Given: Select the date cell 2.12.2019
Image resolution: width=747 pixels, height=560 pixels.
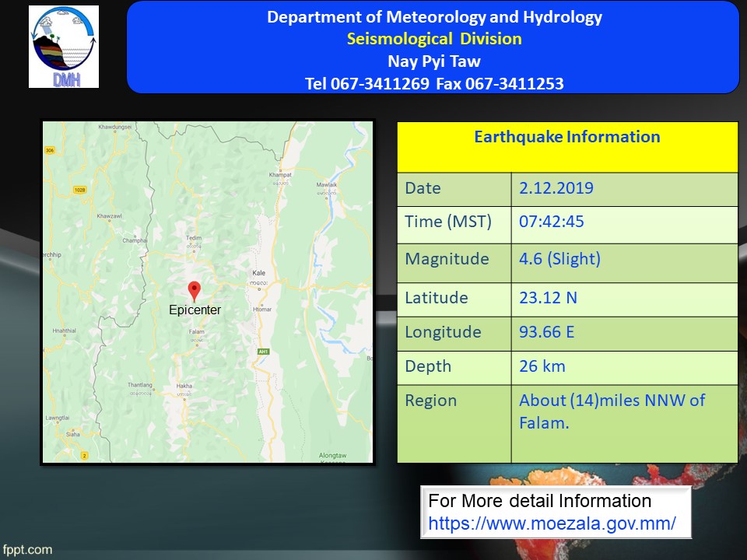Looking at the screenshot, I should [x=556, y=188].
